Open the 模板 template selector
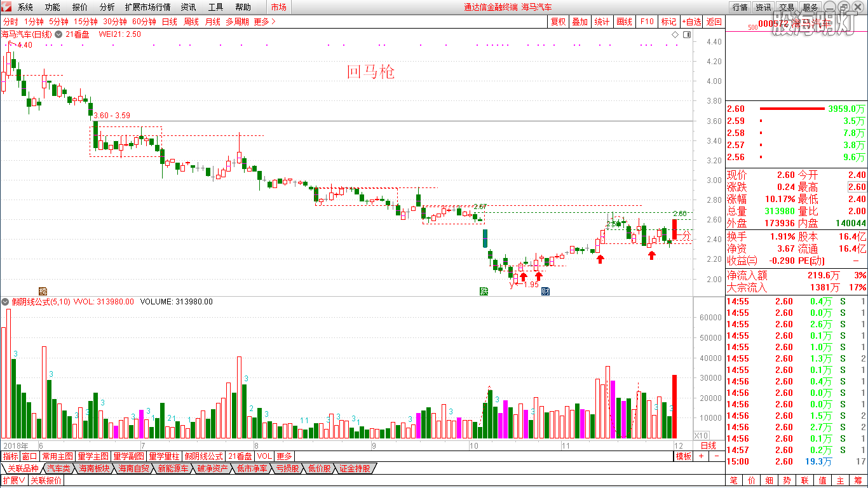This screenshot has height=488, width=868. (x=684, y=456)
